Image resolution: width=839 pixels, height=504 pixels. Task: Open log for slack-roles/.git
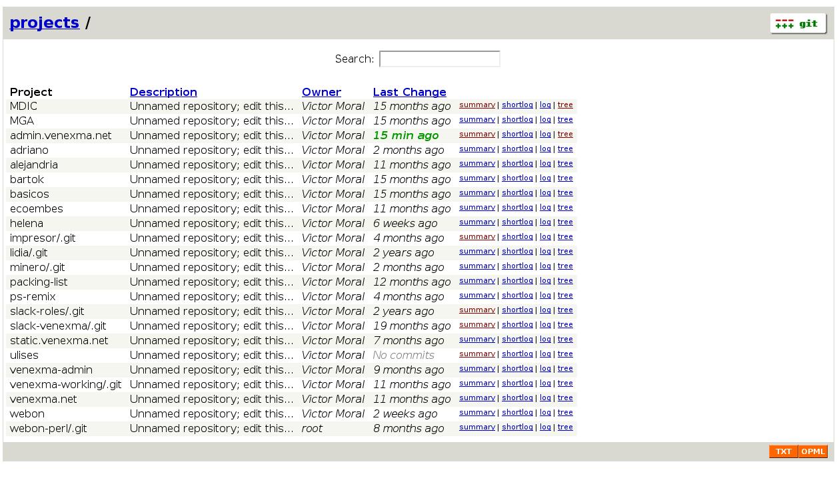click(x=545, y=310)
